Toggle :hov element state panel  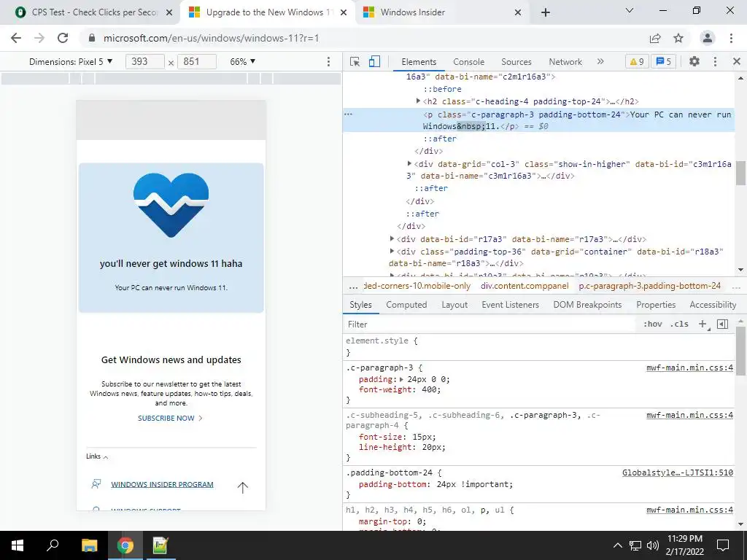pyautogui.click(x=653, y=324)
